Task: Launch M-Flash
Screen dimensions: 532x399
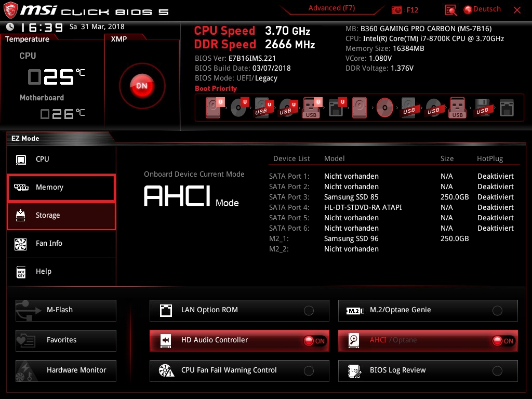Action: tap(66, 311)
